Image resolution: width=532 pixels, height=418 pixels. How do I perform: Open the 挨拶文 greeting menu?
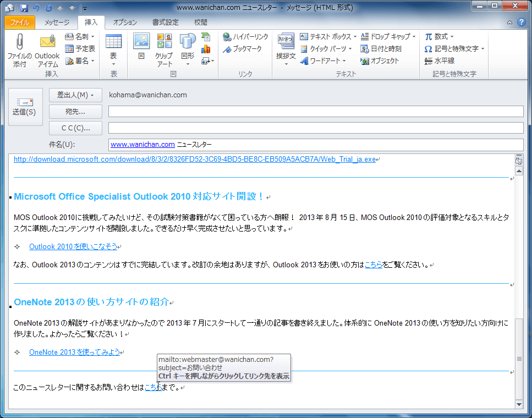coord(286,50)
